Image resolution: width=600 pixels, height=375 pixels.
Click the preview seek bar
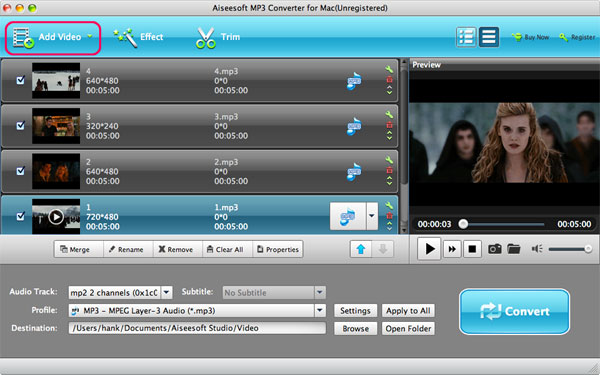pos(503,224)
